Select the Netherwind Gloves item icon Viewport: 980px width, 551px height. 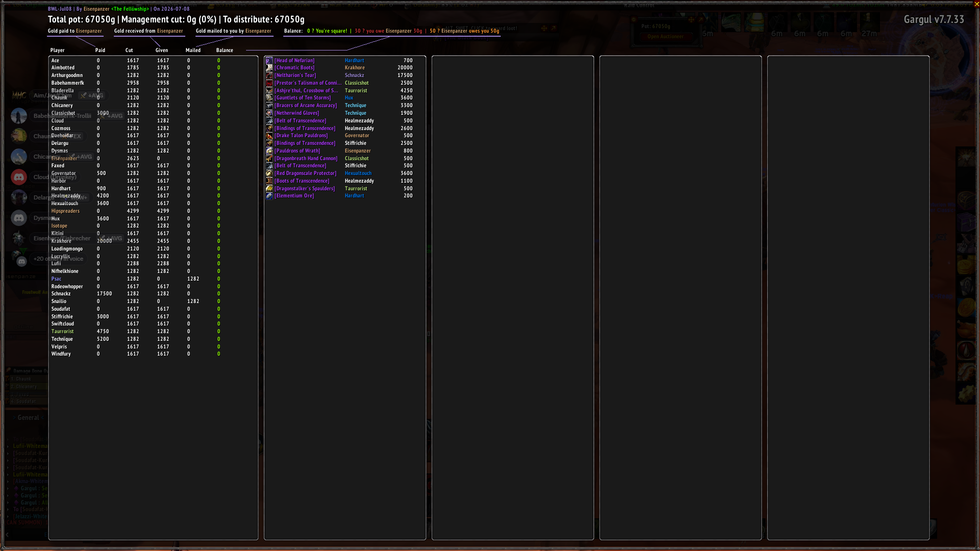[269, 113]
